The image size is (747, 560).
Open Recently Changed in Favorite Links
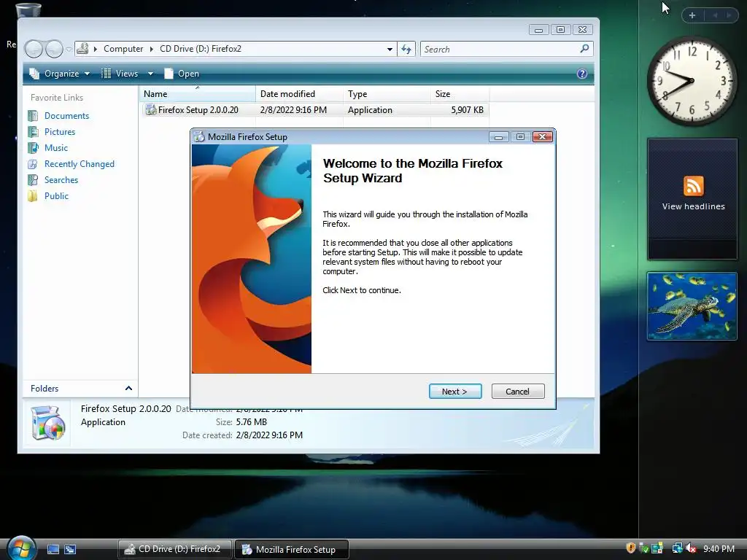coord(79,164)
